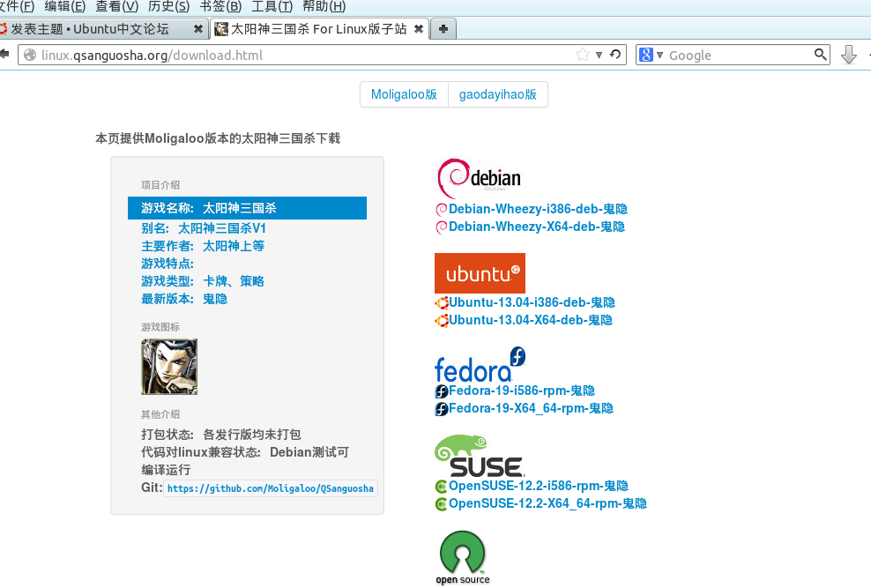The image size is (871, 588).
Task: Open the 帮助(H) menu
Action: [324, 7]
